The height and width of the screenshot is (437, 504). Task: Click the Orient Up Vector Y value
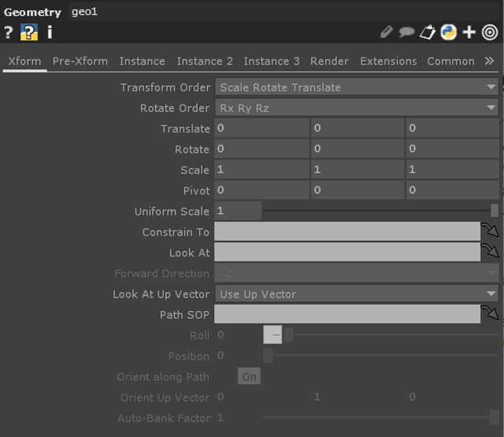(317, 397)
